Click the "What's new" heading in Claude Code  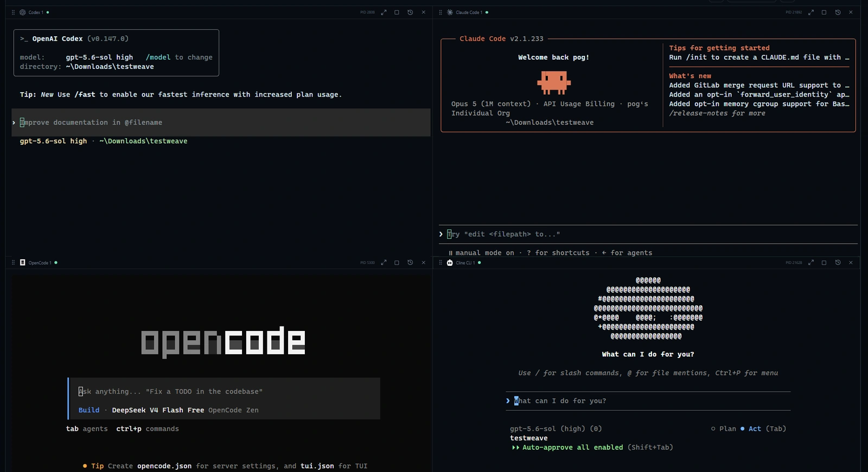click(x=690, y=76)
